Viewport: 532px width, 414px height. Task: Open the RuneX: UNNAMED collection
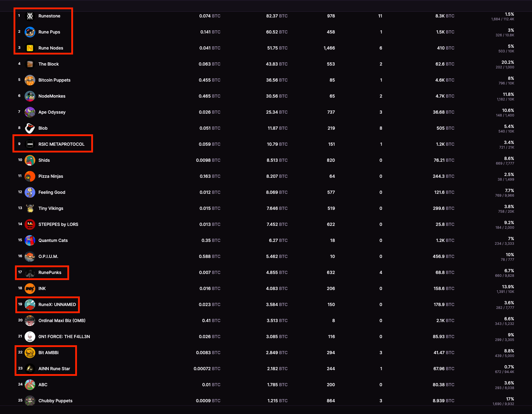click(x=57, y=305)
